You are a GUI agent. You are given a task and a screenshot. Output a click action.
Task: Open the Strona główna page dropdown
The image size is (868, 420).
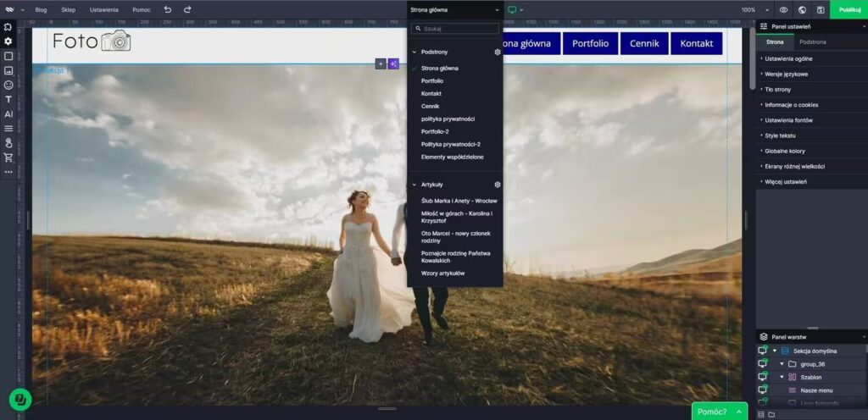coord(455,10)
